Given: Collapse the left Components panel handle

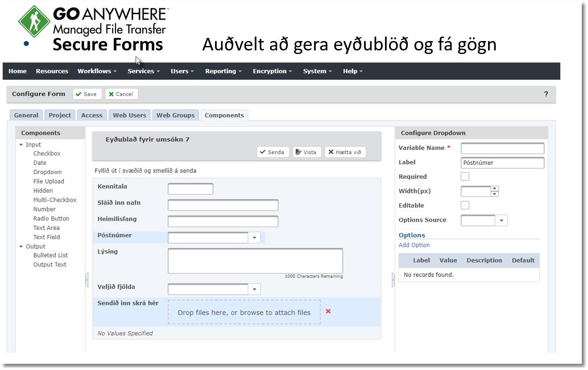Looking at the screenshot, I should click(87, 280).
